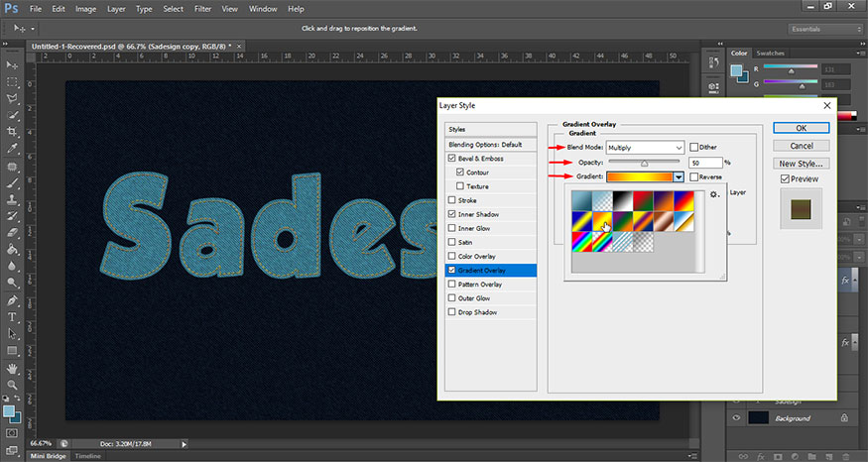
Task: Select the Zoom tool in toolbar
Action: pyautogui.click(x=12, y=385)
